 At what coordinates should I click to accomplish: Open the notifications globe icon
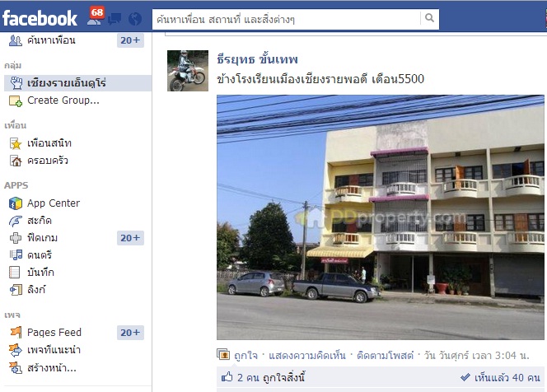coord(134,18)
